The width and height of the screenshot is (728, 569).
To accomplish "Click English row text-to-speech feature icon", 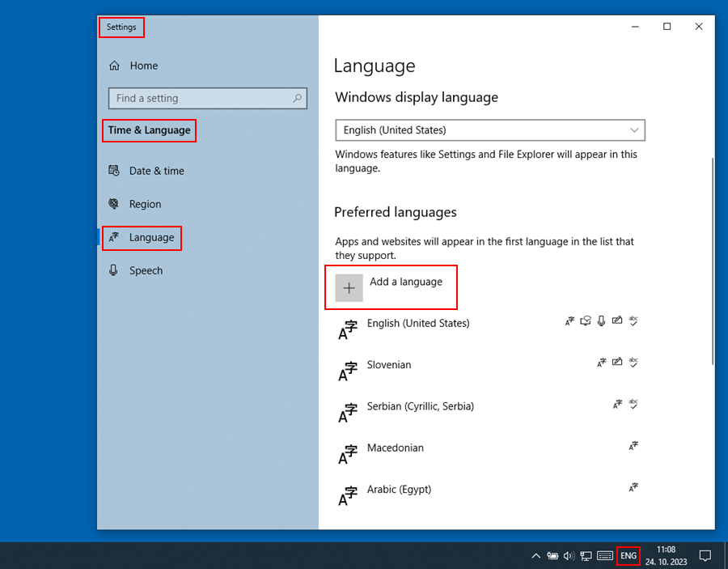I will (x=586, y=321).
